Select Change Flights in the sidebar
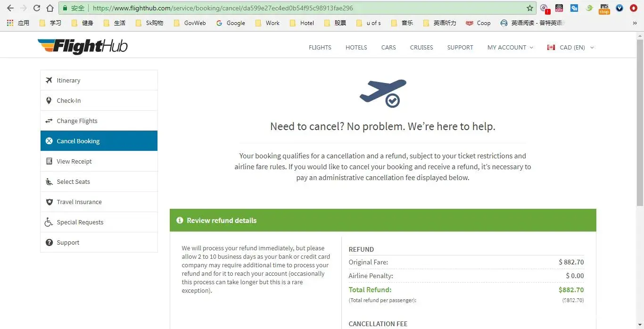The width and height of the screenshot is (644, 329). (99, 121)
